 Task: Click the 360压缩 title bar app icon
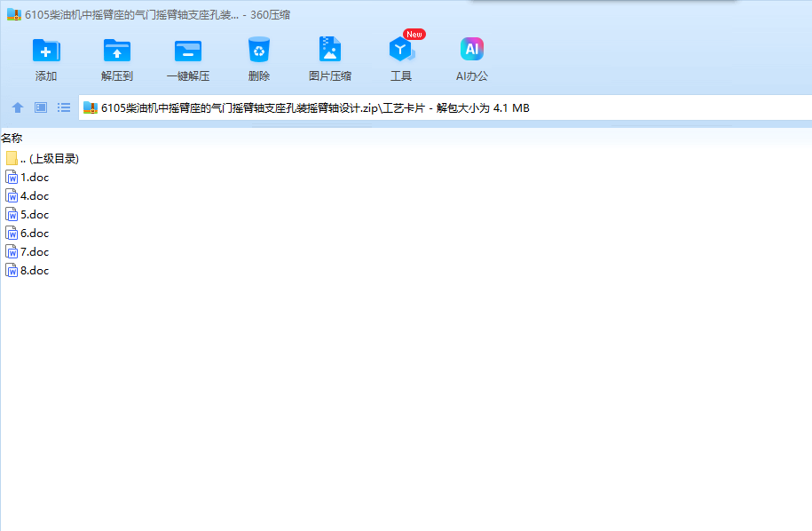[x=14, y=14]
